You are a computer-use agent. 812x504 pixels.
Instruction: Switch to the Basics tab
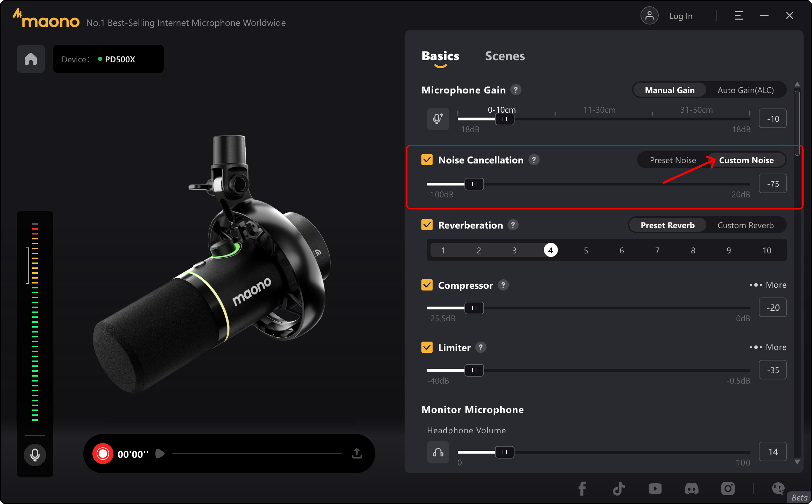(440, 56)
